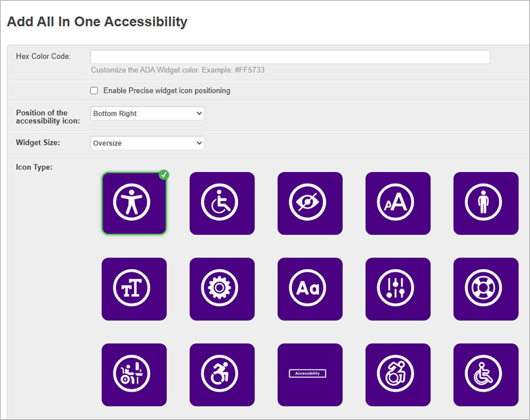Pick the small and large 'AA' text icon
The width and height of the screenshot is (530, 420).
click(x=398, y=204)
